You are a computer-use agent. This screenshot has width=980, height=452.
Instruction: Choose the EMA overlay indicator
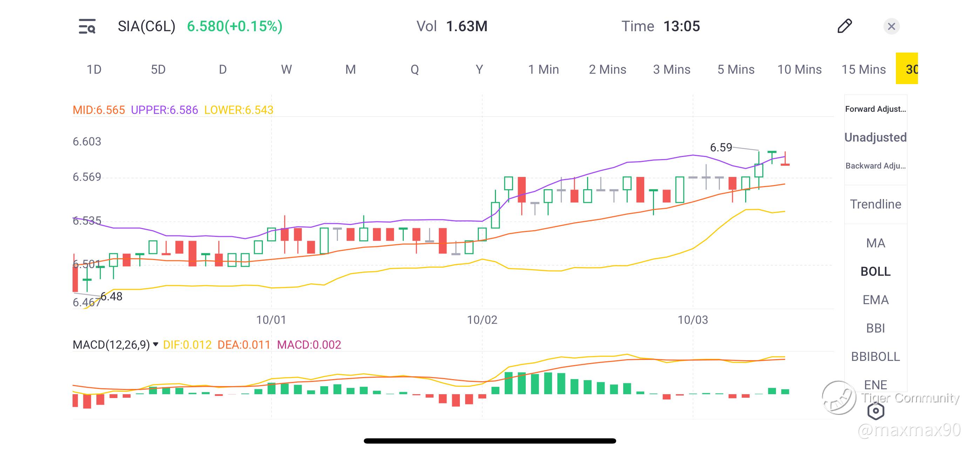pos(875,300)
